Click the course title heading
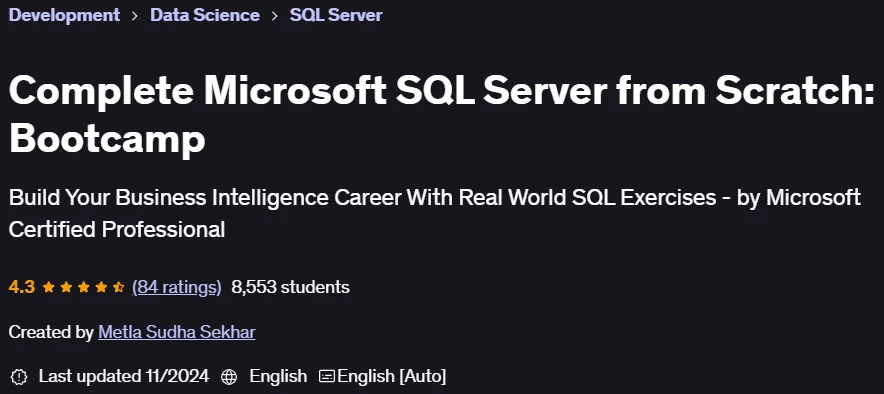Image resolution: width=884 pixels, height=394 pixels. 441,116
